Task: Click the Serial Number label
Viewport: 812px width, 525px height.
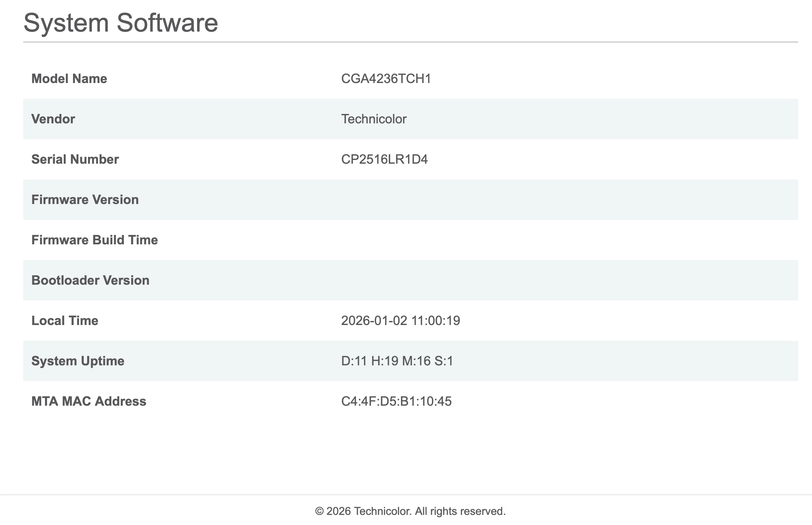Action: pyautogui.click(x=75, y=159)
